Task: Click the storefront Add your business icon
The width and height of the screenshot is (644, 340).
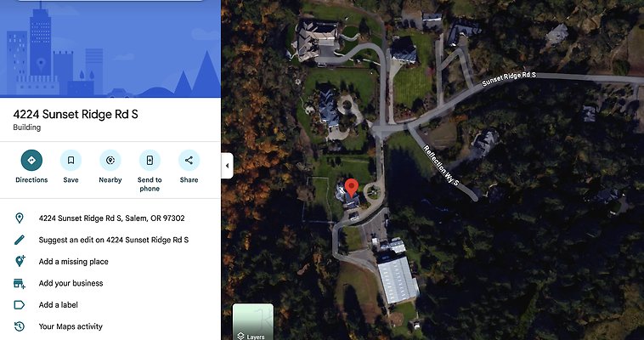Action: click(x=20, y=283)
